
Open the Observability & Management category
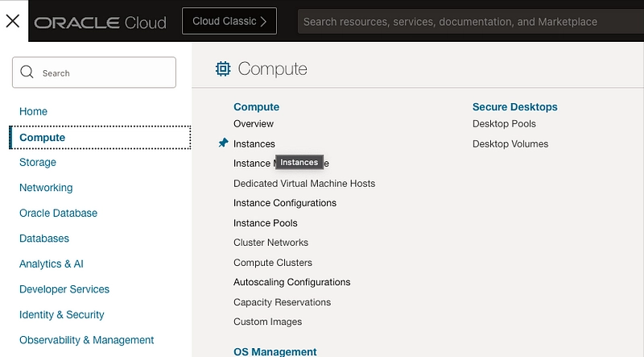[87, 340]
